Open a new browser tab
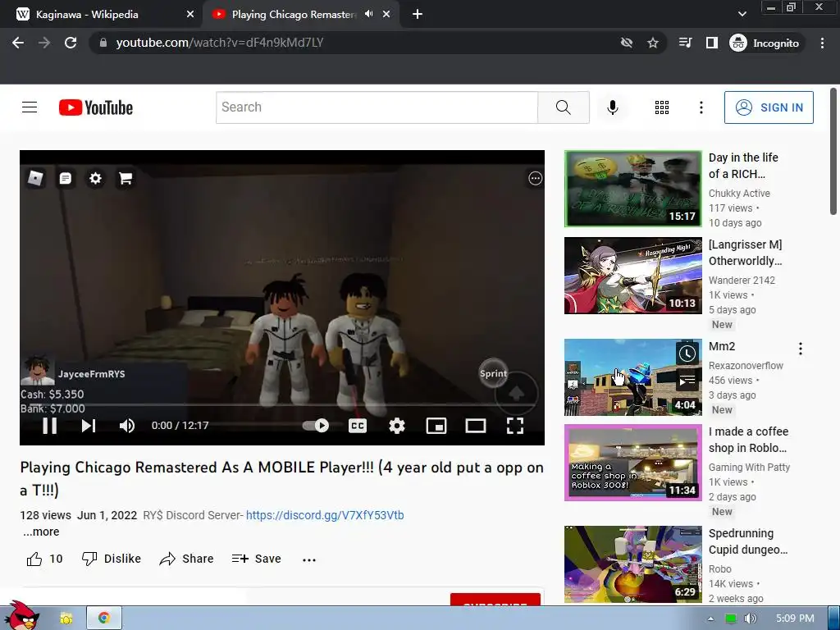This screenshot has width=840, height=630. coord(418,15)
